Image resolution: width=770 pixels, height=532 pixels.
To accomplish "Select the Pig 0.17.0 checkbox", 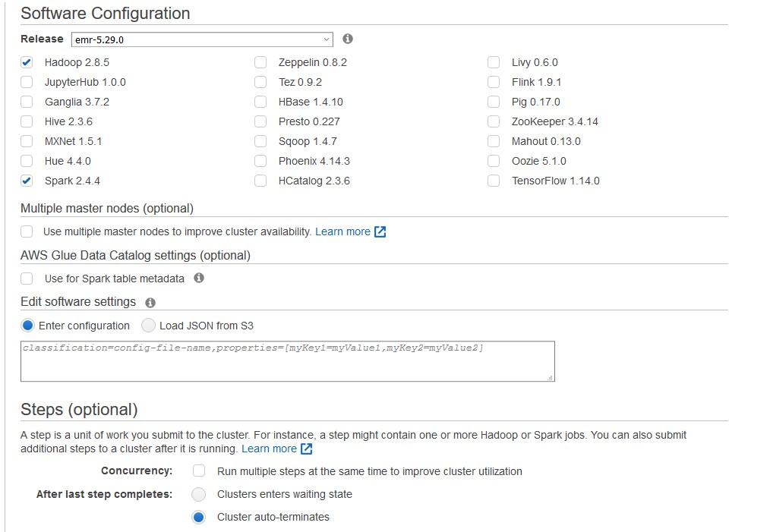I will coord(494,102).
